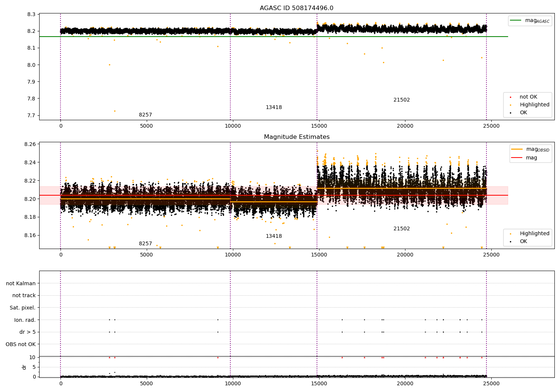Click the 25000 x-tick under the top plot
560x392 pixels.
coord(491,126)
